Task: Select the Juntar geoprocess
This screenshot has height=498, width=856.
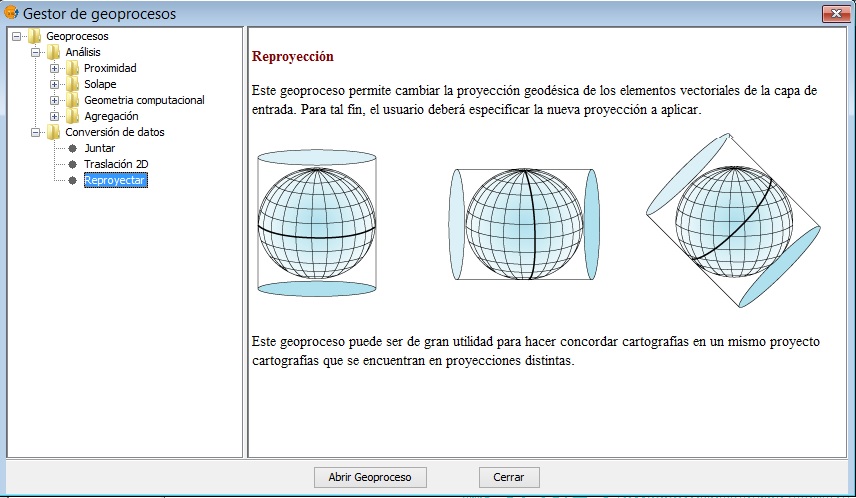Action: click(99, 148)
